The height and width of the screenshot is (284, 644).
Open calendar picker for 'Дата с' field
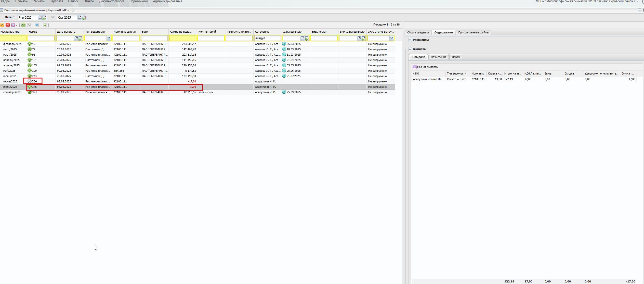coord(40,17)
